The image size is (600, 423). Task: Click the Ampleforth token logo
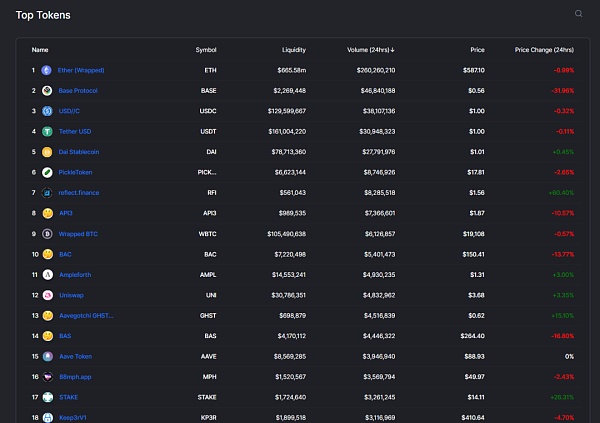tap(48, 275)
